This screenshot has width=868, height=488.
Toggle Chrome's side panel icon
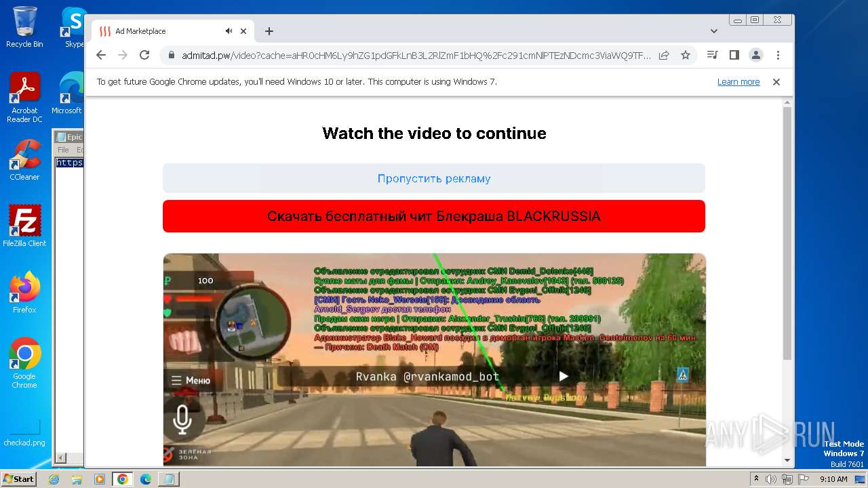coord(734,55)
